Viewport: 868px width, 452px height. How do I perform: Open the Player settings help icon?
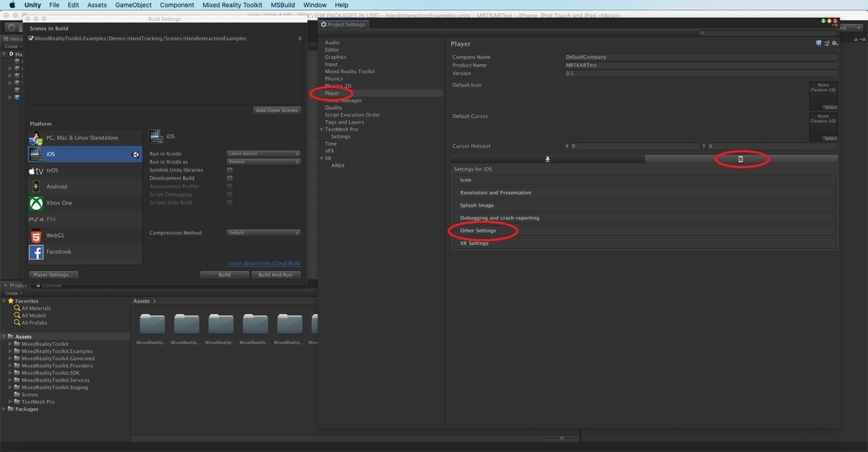pyautogui.click(x=819, y=43)
